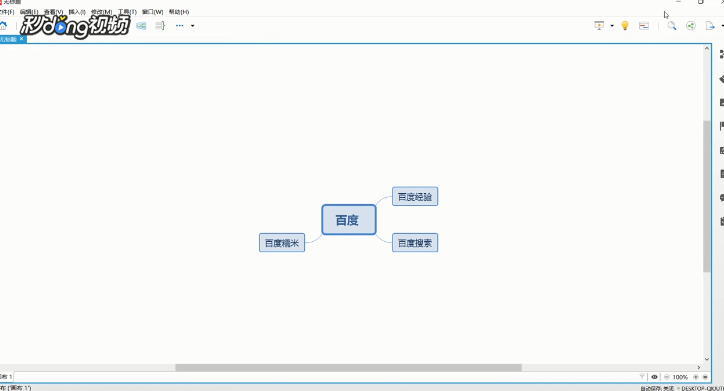Open the 窗口(W) menu
Screen dimensions: 724x391
[153, 12]
